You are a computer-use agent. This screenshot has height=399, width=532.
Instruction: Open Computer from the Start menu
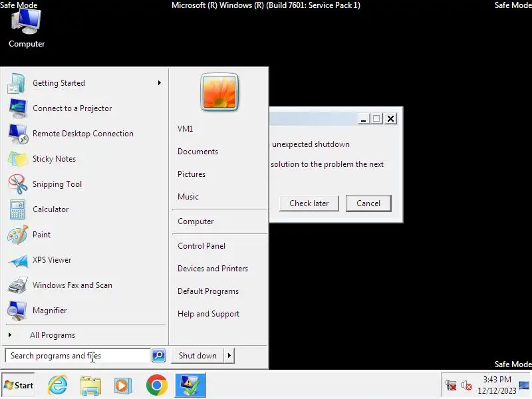point(196,221)
